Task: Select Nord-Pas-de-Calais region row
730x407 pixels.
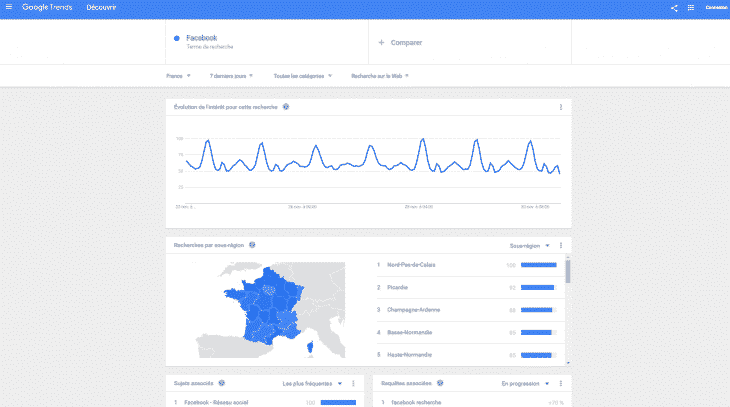Action: 470,265
